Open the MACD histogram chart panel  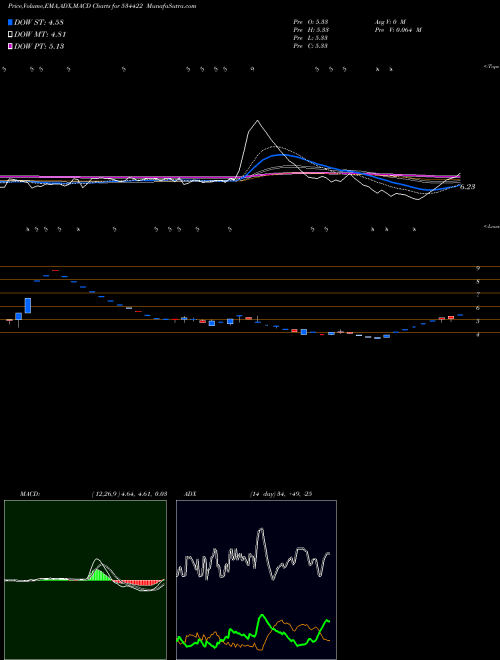[x=85, y=580]
